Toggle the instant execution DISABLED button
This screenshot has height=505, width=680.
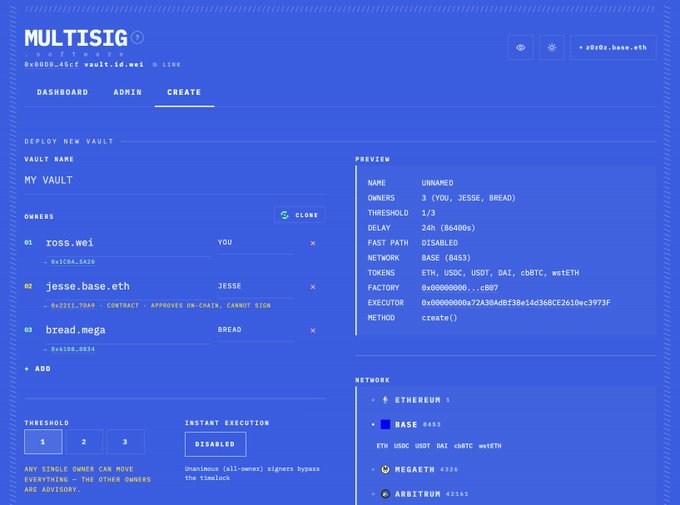(215, 444)
